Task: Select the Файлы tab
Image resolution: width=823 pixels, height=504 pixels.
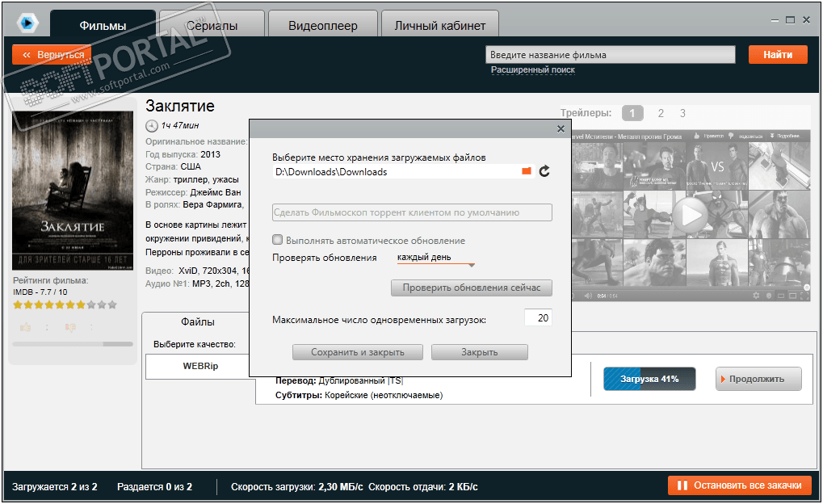Action: pos(197,321)
